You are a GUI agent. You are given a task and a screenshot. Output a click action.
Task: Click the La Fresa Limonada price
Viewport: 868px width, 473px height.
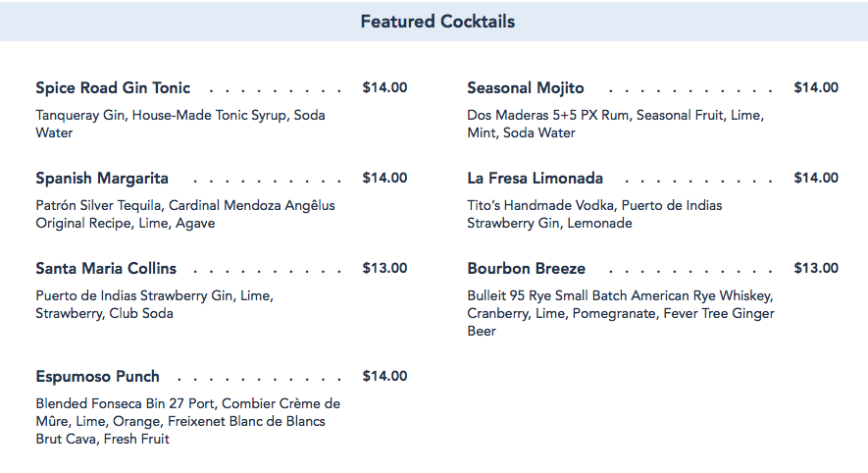pyautogui.click(x=816, y=179)
